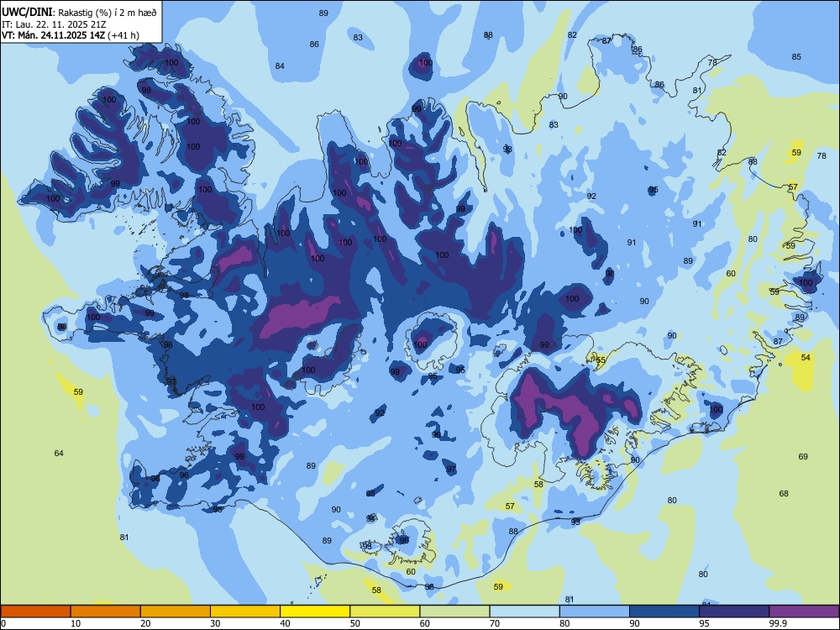Click the '30' legend scale label
The image size is (840, 630).
[x=215, y=623]
